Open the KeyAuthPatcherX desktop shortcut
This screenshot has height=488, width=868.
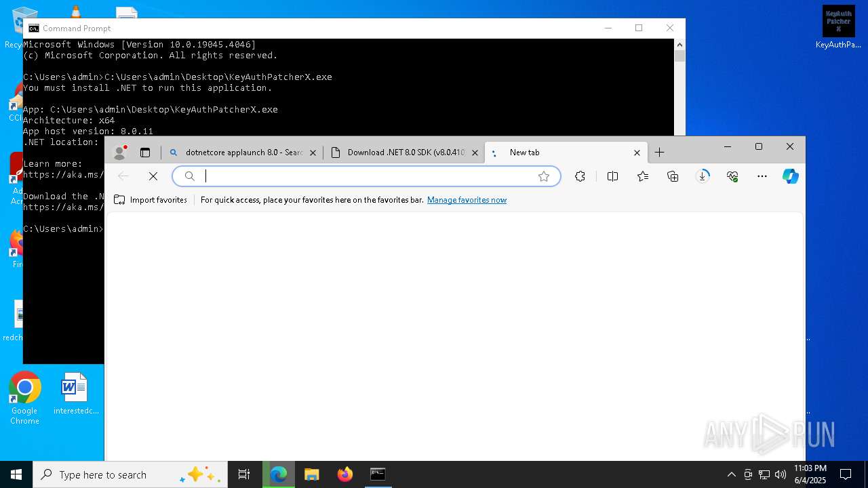838,27
